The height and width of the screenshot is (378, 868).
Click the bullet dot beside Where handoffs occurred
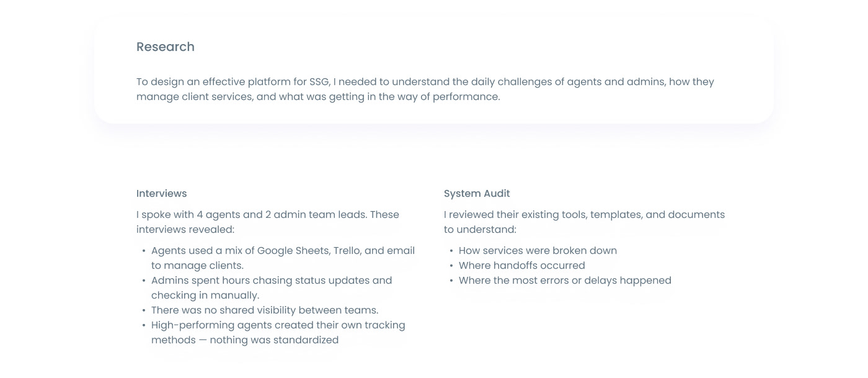point(451,266)
